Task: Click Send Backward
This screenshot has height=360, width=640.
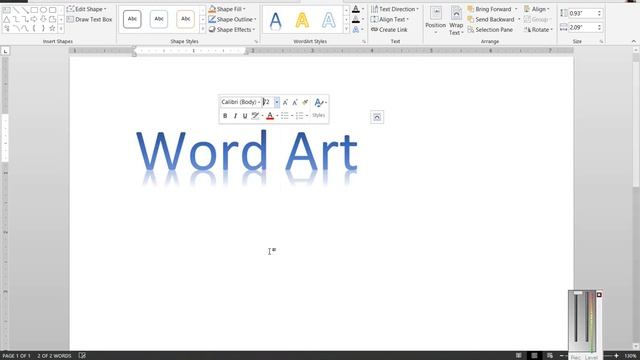Action: click(491, 19)
